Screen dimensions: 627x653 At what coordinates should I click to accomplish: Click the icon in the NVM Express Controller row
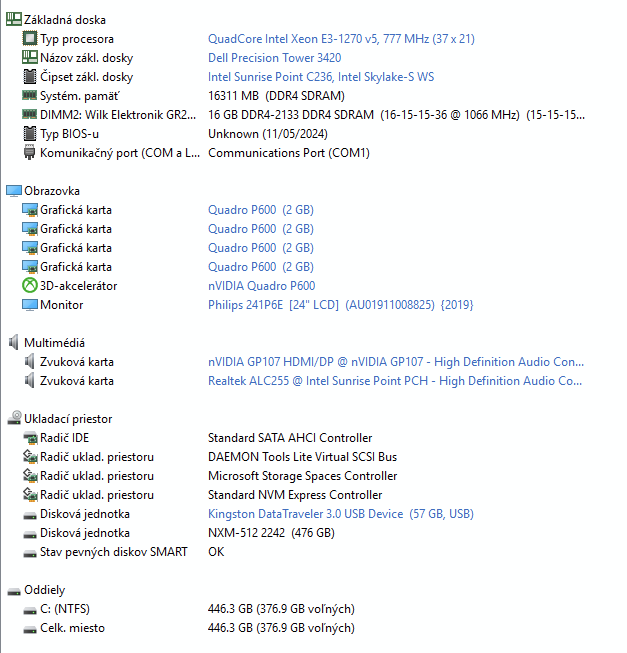click(x=30, y=494)
